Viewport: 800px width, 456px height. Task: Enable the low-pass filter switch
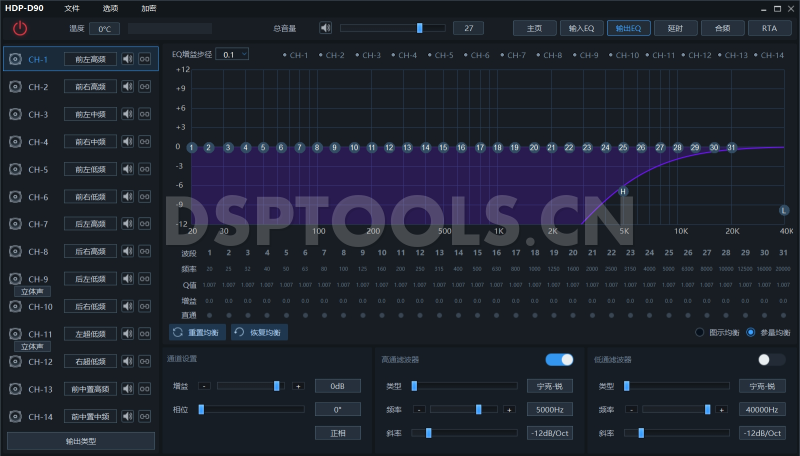pos(771,359)
